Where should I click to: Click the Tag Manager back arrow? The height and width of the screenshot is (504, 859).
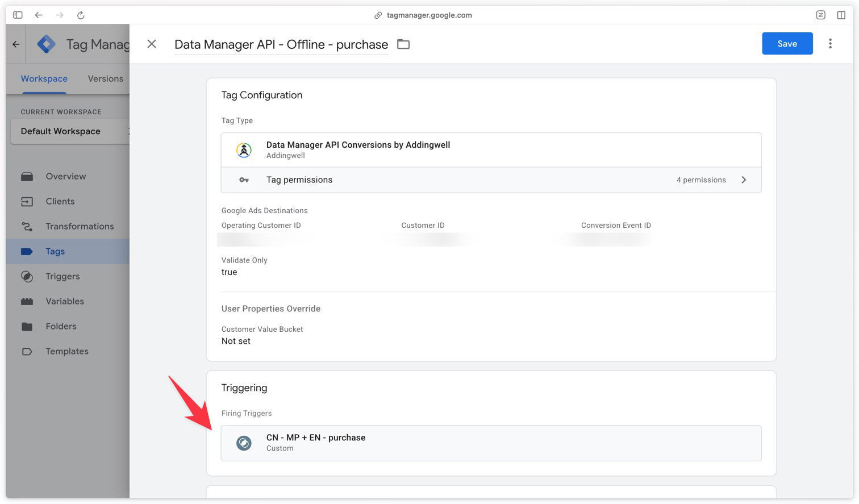coord(16,44)
